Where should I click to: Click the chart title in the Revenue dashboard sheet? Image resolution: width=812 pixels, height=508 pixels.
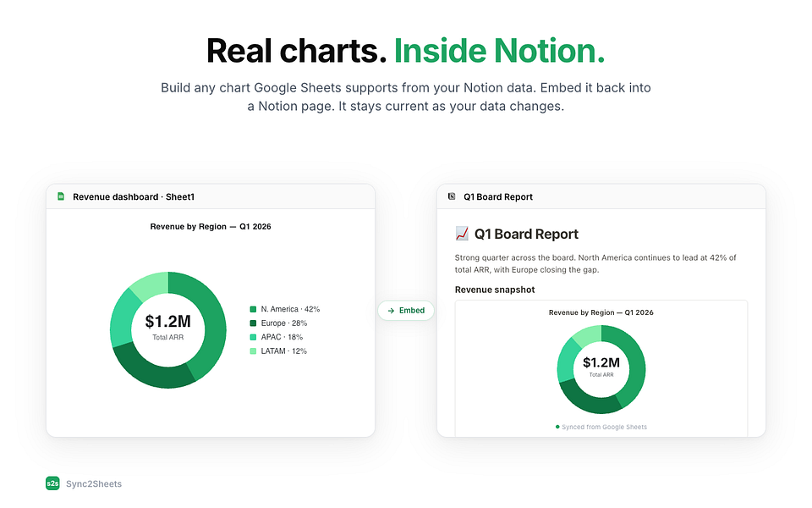[211, 227]
